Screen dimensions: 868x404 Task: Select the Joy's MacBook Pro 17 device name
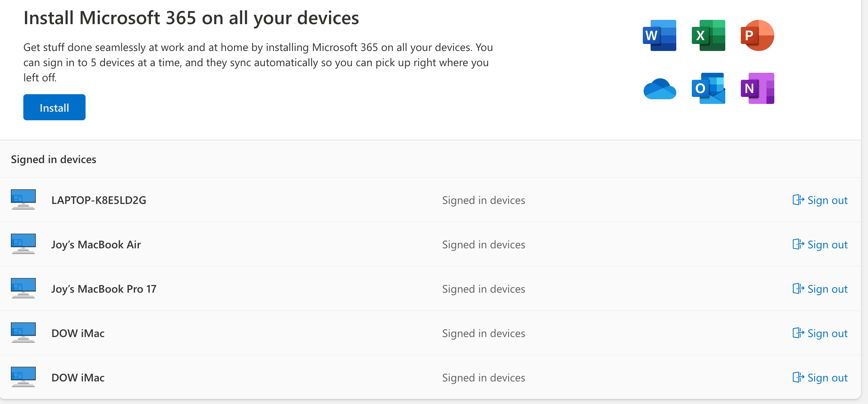[104, 289]
